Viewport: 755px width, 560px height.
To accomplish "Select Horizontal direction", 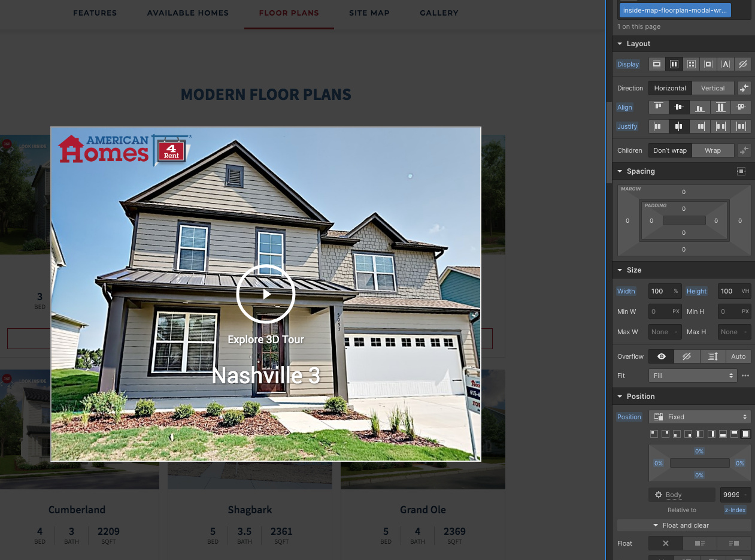I will (670, 88).
